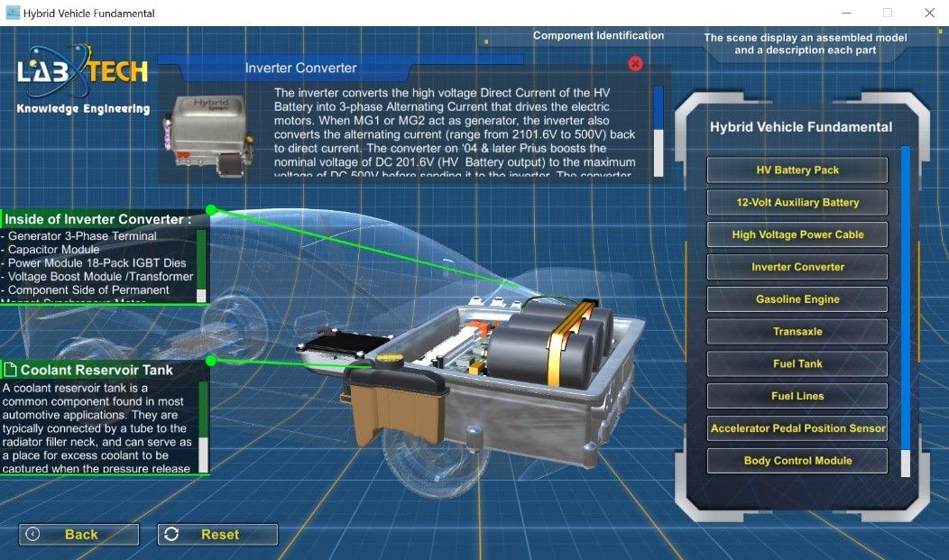
Task: Click the Back arrow icon
Action: coord(32,534)
